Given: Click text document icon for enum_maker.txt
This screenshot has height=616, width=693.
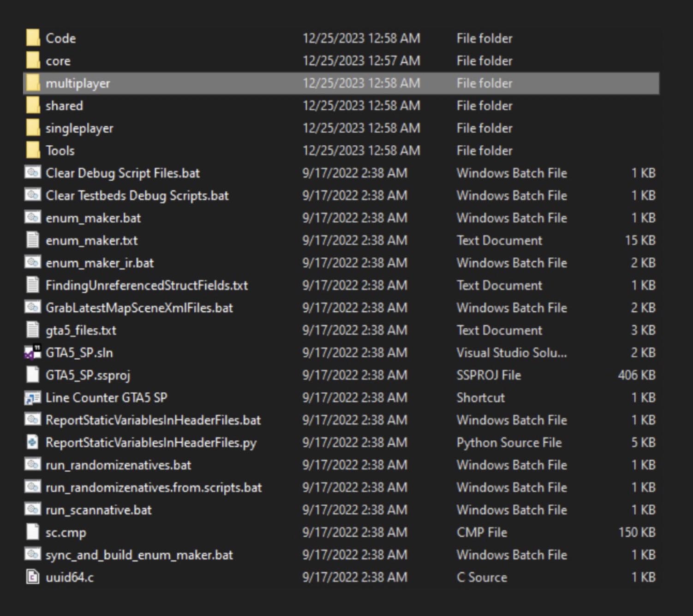Looking at the screenshot, I should 33,240.
